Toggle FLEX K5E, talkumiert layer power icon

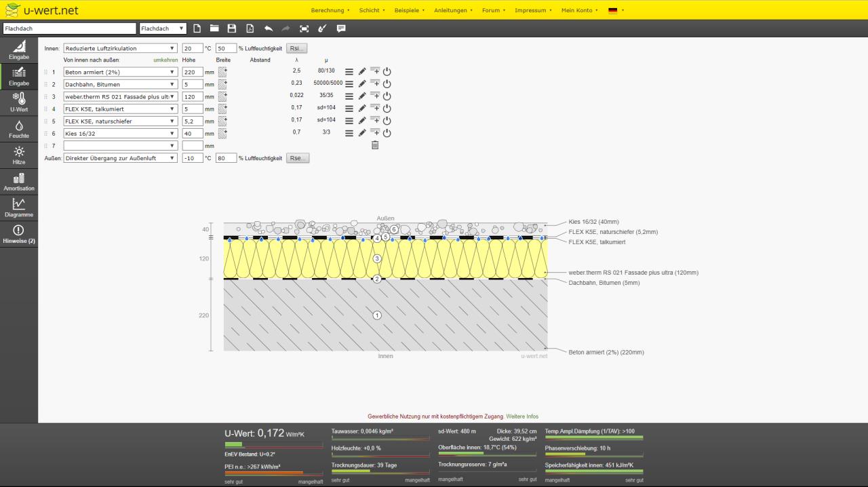(x=387, y=109)
